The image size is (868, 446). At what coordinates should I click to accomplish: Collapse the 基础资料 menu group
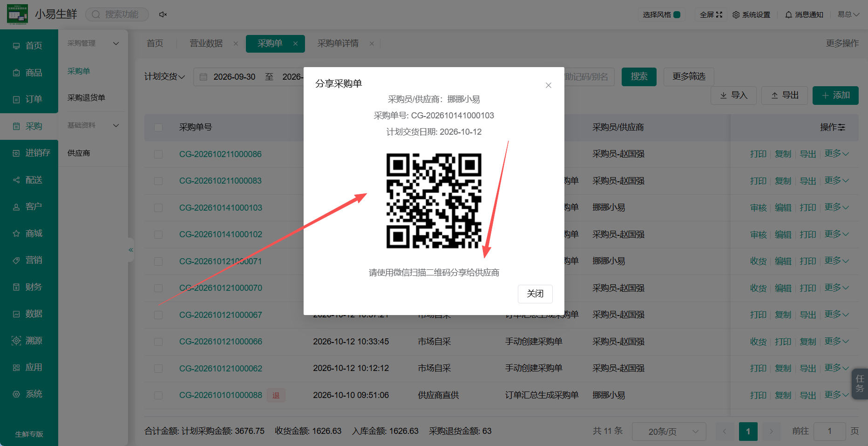(x=93, y=125)
